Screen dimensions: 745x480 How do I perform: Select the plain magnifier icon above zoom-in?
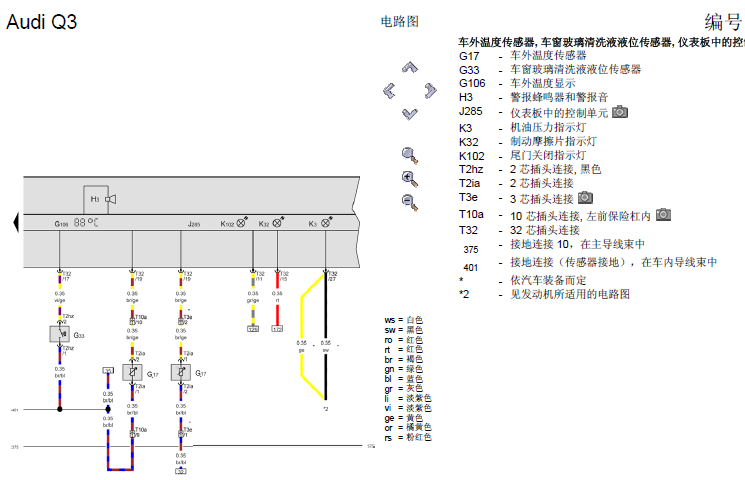410,155
